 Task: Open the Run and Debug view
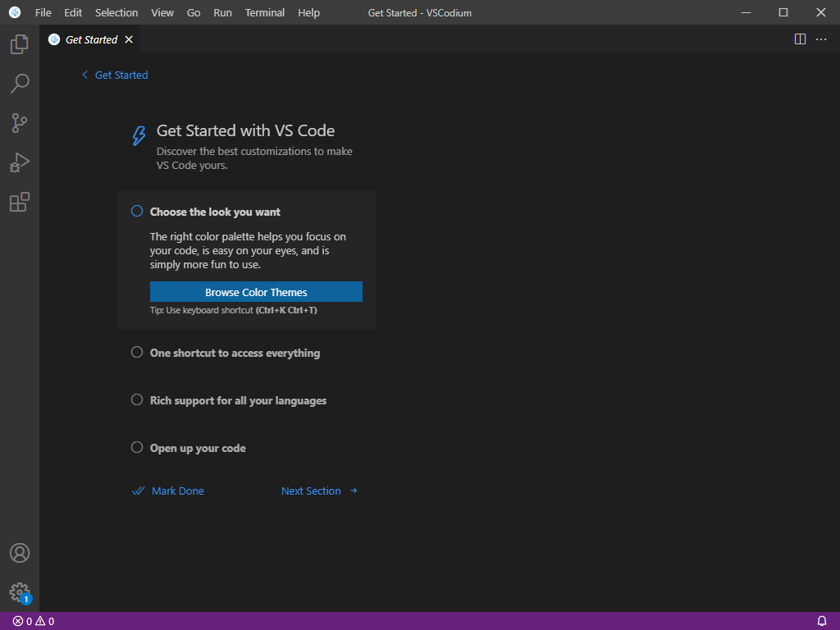pos(20,162)
